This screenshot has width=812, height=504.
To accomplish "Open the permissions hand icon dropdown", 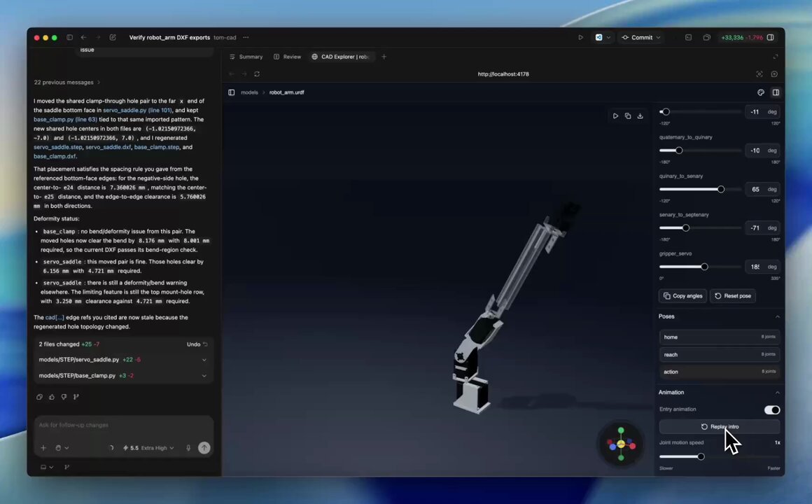I will [x=62, y=447].
